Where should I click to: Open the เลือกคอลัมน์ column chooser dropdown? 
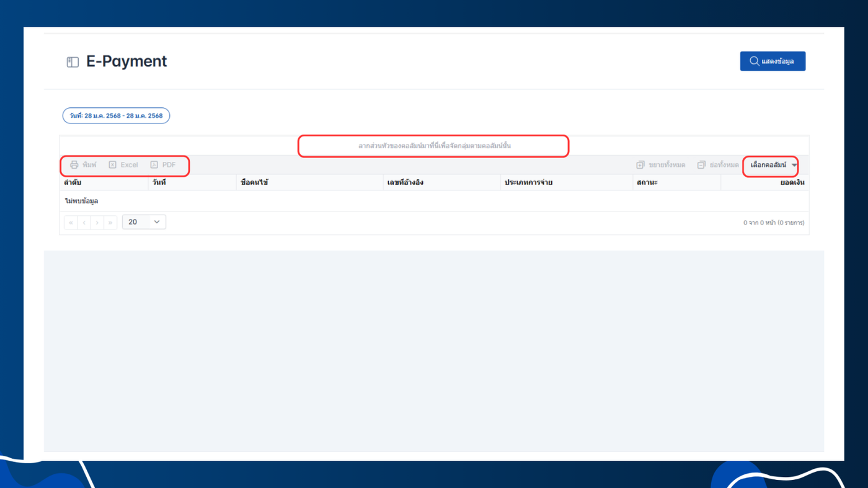click(774, 165)
